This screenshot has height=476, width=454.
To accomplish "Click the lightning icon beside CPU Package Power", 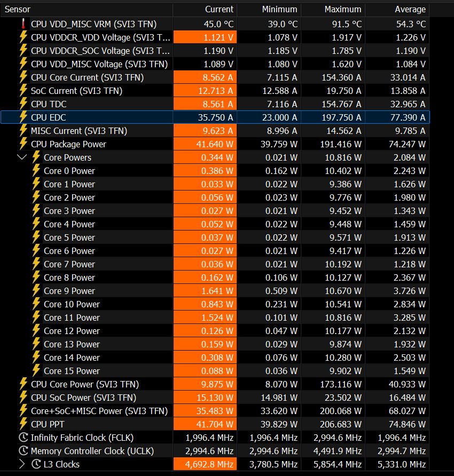I will [x=24, y=144].
